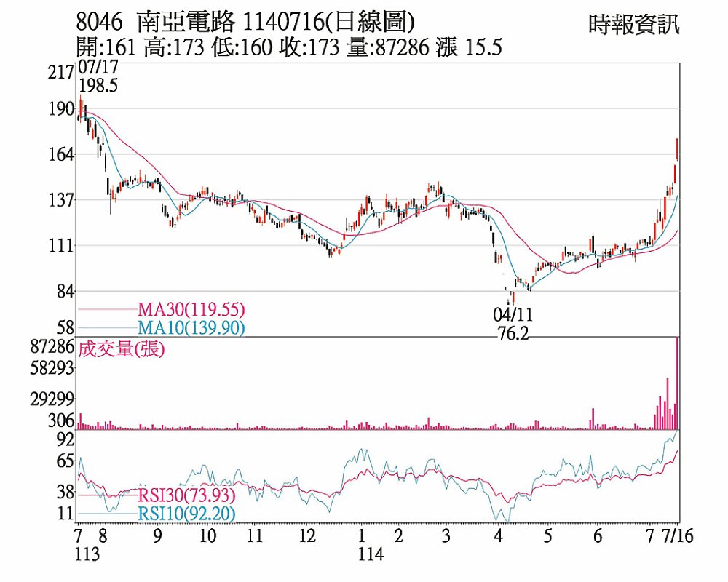Click the MA30(119.55) legend label

point(191,309)
